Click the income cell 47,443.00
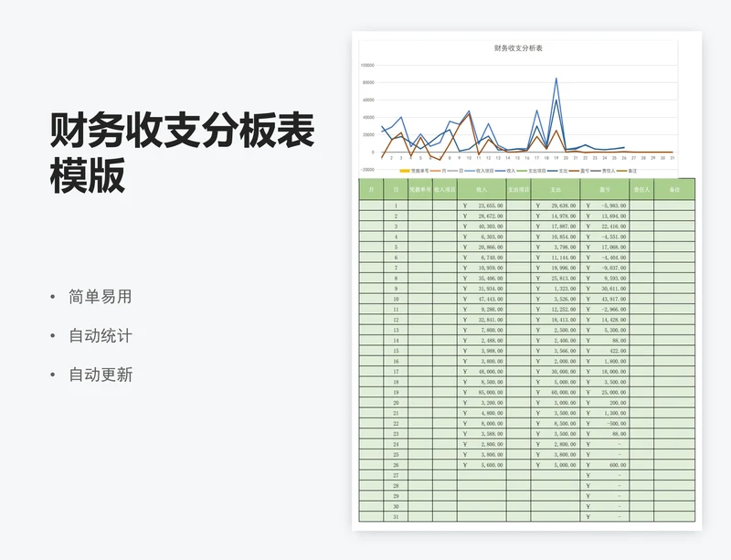 point(482,299)
